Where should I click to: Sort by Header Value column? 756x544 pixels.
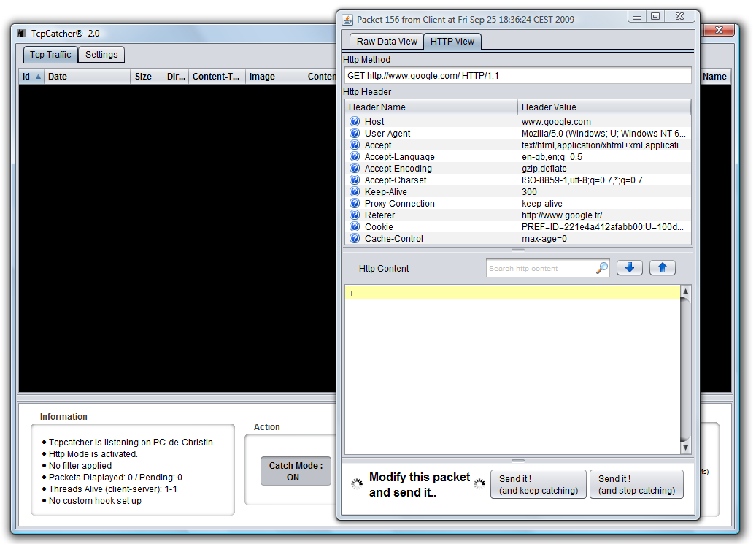click(604, 107)
